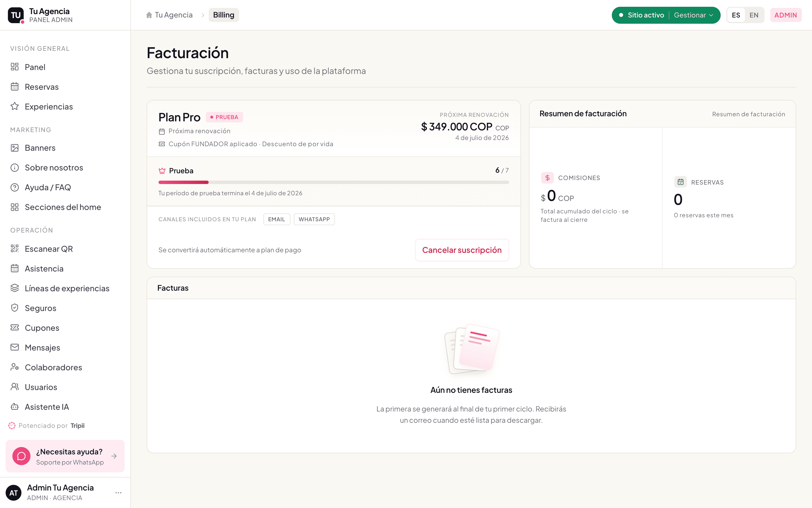Viewport: 812px width, 508px height.
Task: Open the account options three-dot menu
Action: (x=118, y=492)
